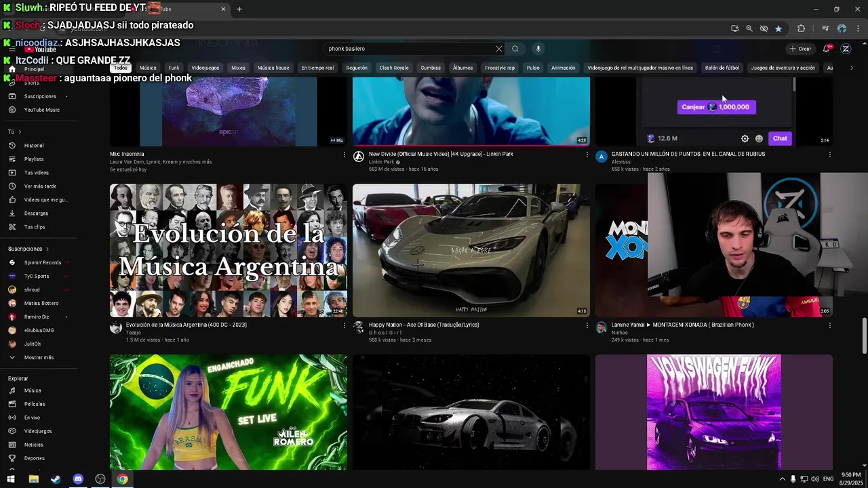Select the Música filter chip
The width and height of the screenshot is (868, 488).
pos(148,68)
